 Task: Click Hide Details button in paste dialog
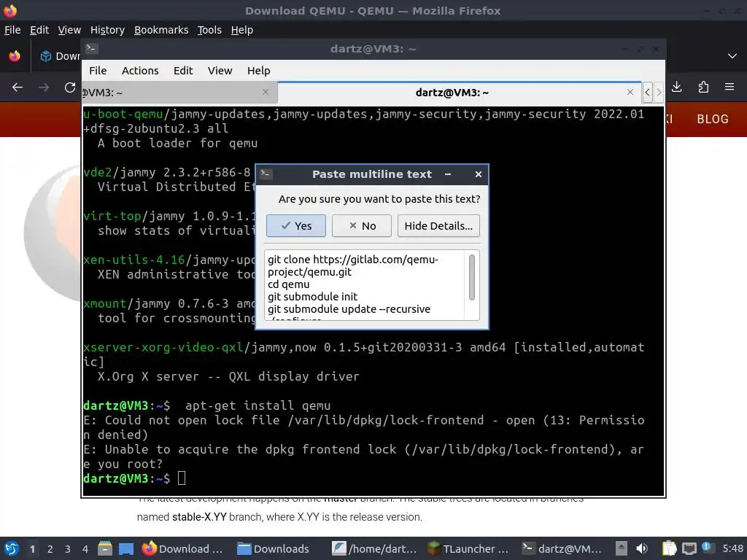438,226
